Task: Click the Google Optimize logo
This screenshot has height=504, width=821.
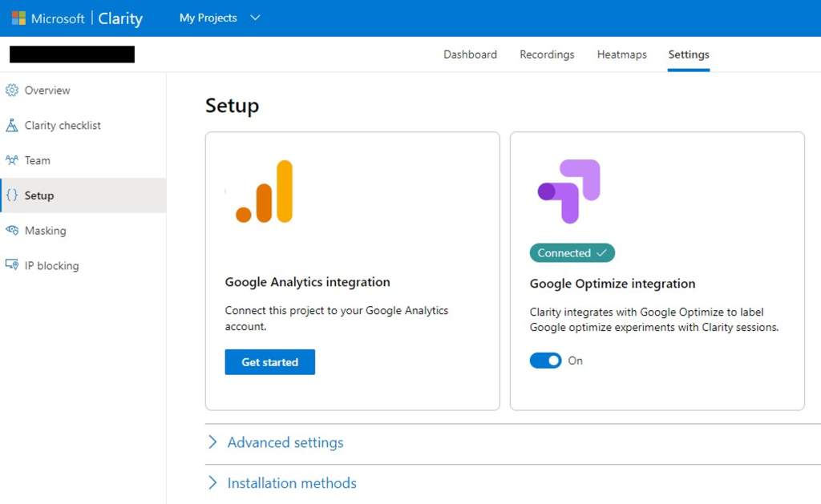Action: [569, 192]
